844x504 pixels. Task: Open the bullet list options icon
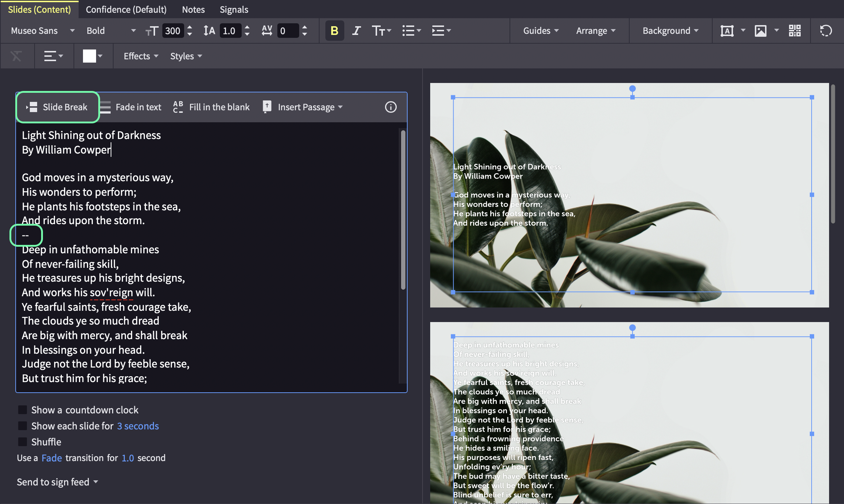[x=411, y=31]
